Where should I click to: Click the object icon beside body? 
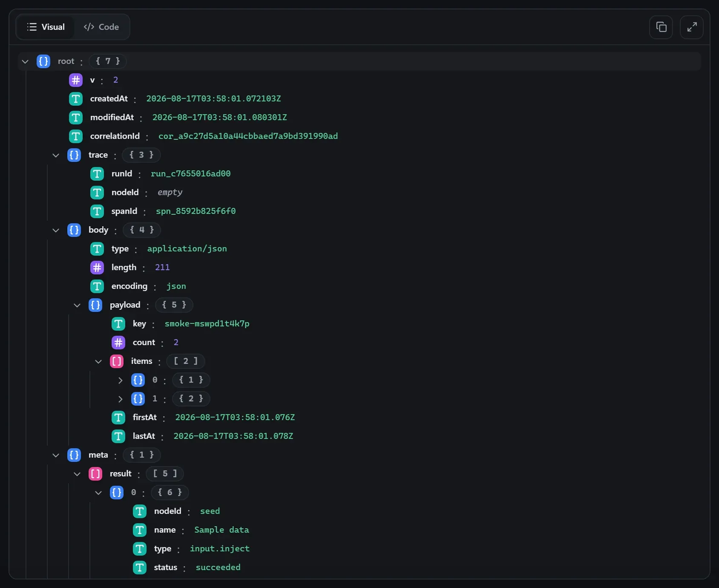tap(74, 230)
